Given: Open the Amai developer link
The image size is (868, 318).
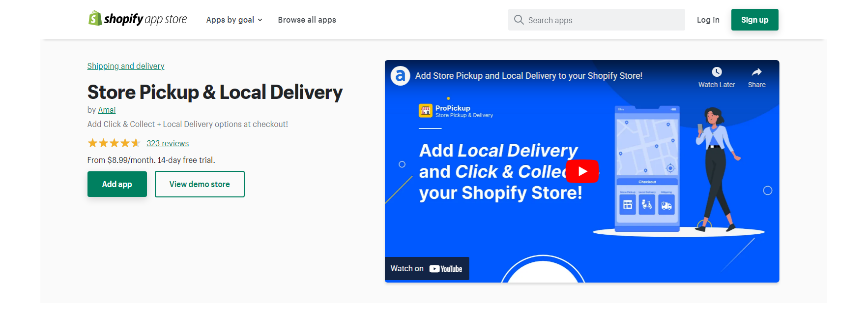Looking at the screenshot, I should click(x=107, y=110).
